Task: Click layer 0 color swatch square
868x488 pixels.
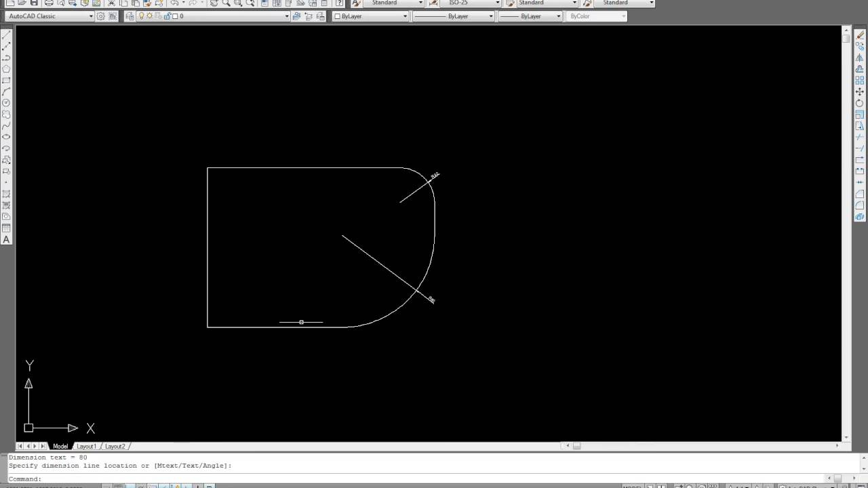Action: pyautogui.click(x=175, y=16)
